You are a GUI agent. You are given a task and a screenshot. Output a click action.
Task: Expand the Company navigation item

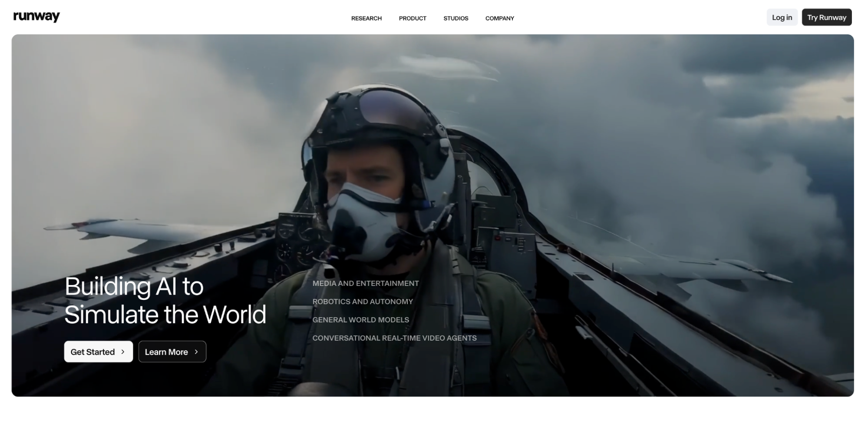click(499, 18)
